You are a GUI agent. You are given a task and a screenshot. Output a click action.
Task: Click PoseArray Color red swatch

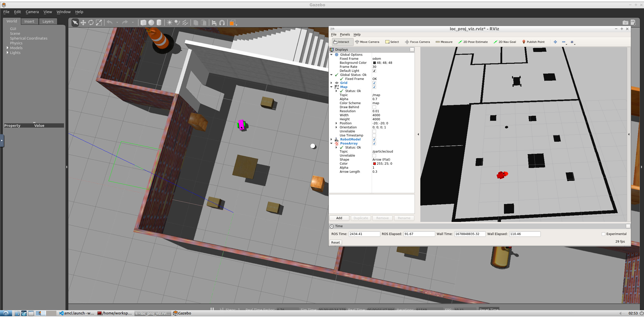coord(375,164)
